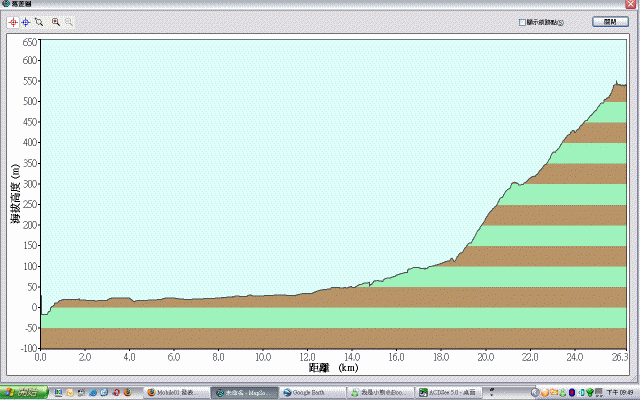Switch to ACDSee 5.0 taskbar window
Image resolution: width=640 pixels, height=400 pixels.
tap(448, 392)
